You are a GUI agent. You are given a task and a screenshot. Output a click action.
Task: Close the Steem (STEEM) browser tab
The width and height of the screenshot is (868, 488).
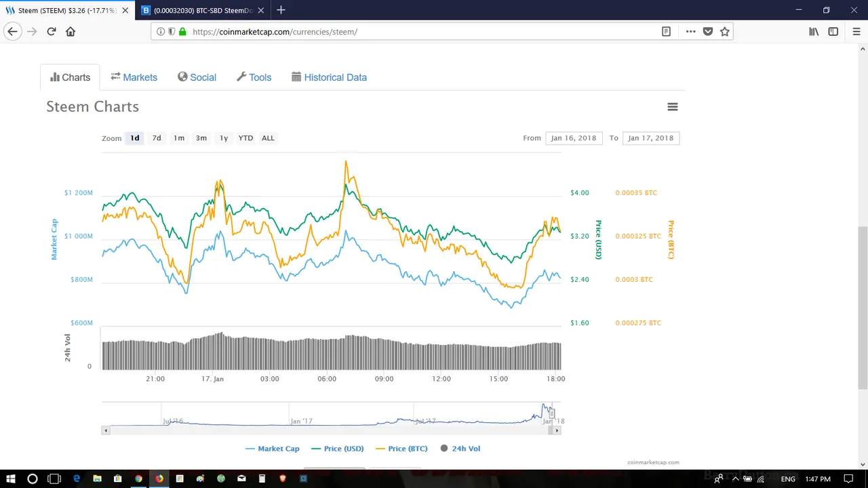point(125,10)
